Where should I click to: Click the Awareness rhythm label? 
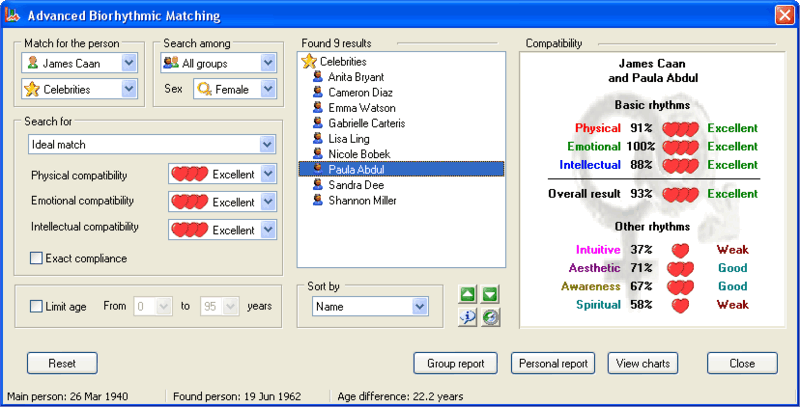(x=590, y=286)
